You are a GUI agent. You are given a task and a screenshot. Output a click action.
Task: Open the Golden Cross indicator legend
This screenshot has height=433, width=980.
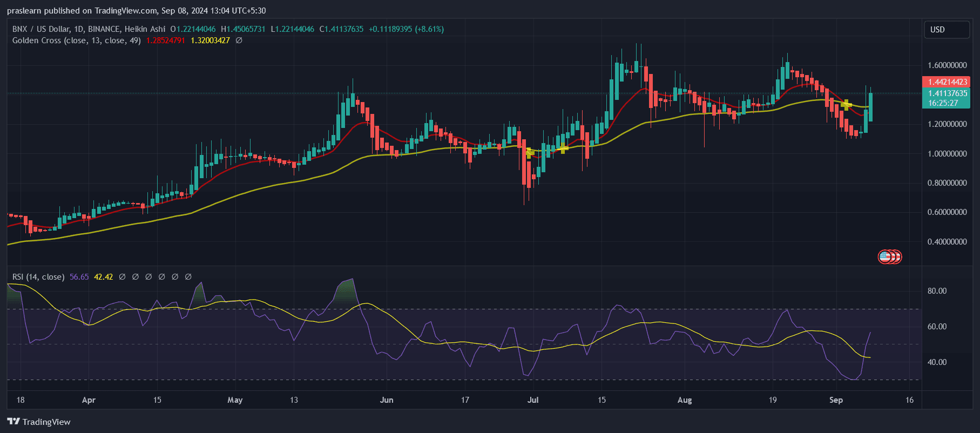click(x=77, y=40)
